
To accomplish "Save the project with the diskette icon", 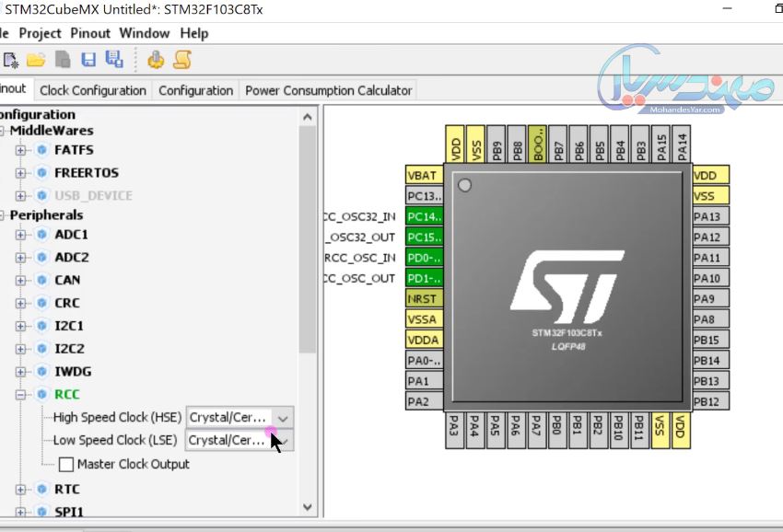I will click(89, 58).
